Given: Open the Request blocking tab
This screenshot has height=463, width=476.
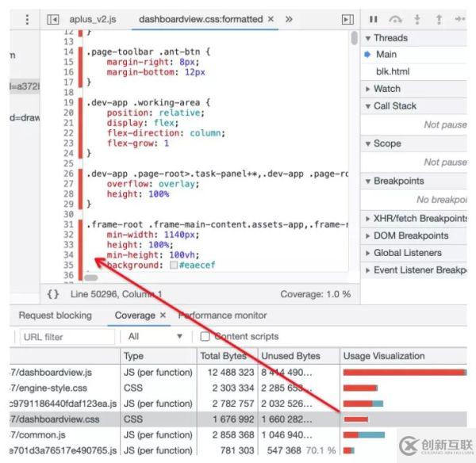Looking at the screenshot, I should pos(56,316).
